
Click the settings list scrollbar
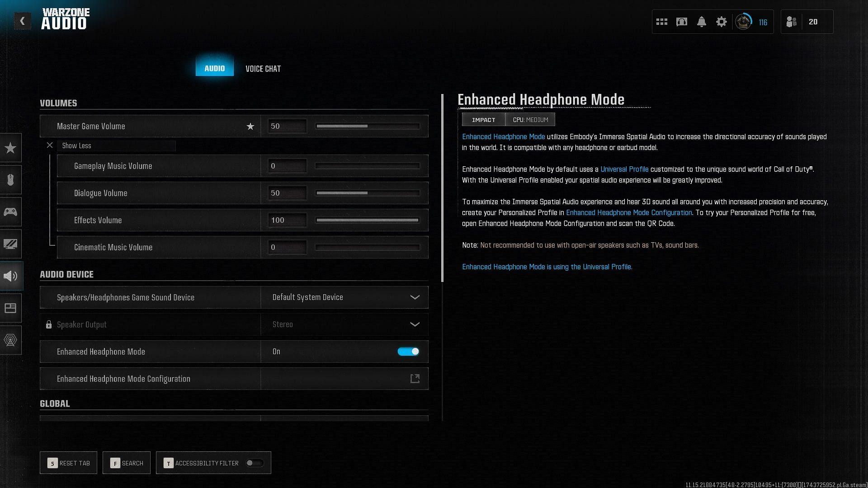[442, 188]
